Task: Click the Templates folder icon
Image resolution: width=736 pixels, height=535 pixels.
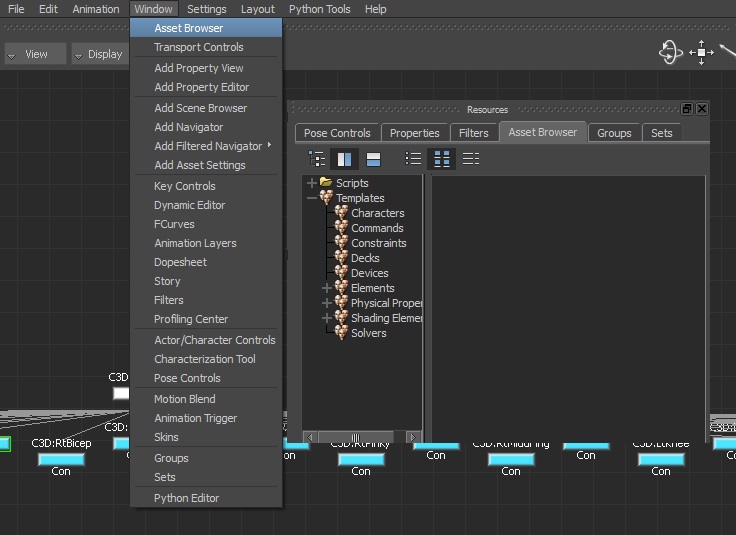Action: (x=326, y=198)
